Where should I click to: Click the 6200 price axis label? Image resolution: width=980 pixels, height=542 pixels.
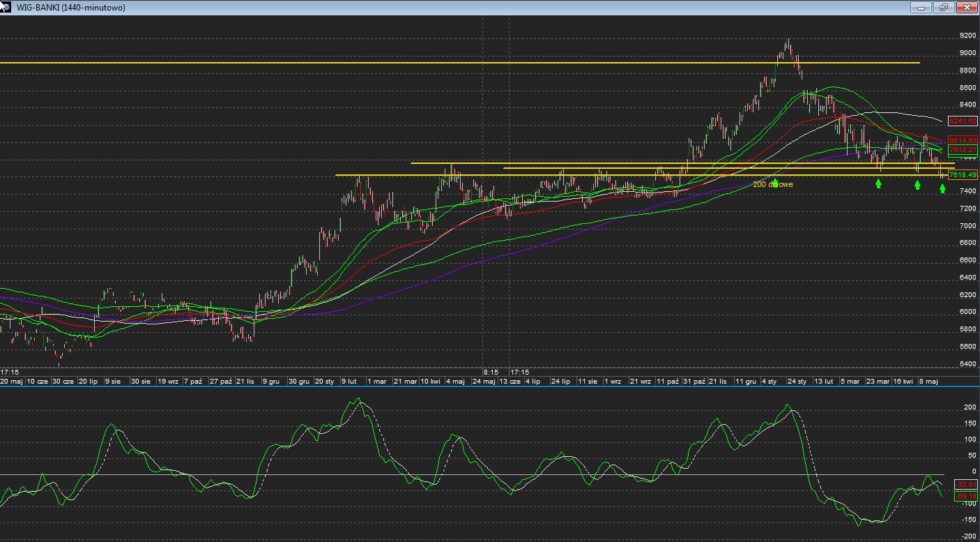(967, 295)
